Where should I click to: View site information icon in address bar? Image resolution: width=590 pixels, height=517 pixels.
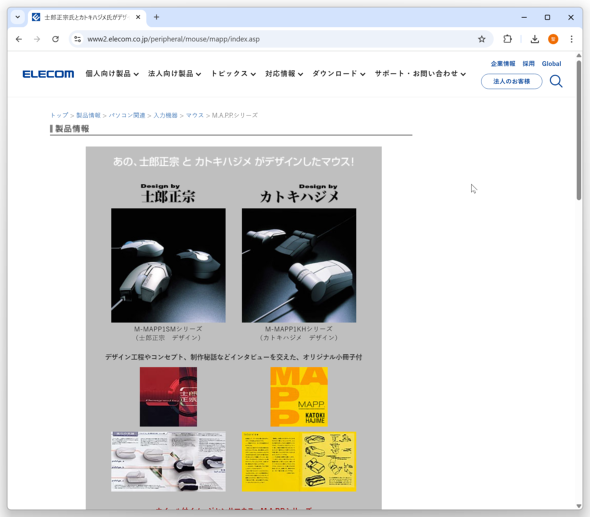pos(78,39)
